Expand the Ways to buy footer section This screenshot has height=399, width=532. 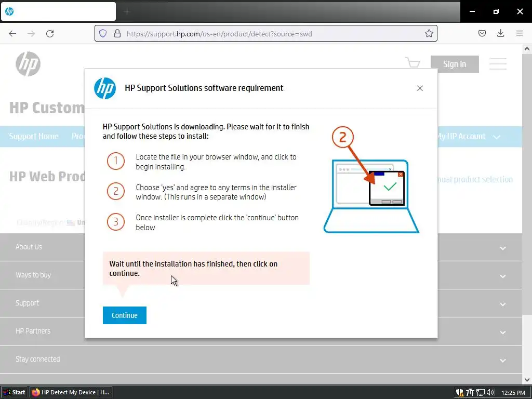coord(261,275)
